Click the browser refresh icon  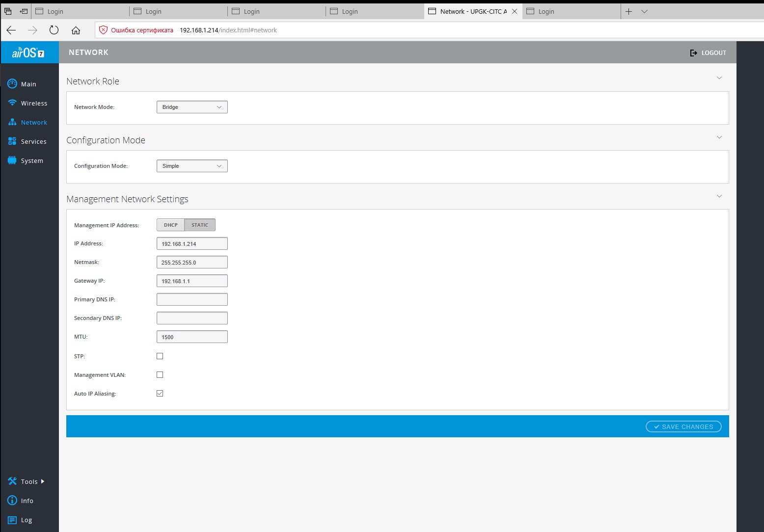click(x=54, y=30)
